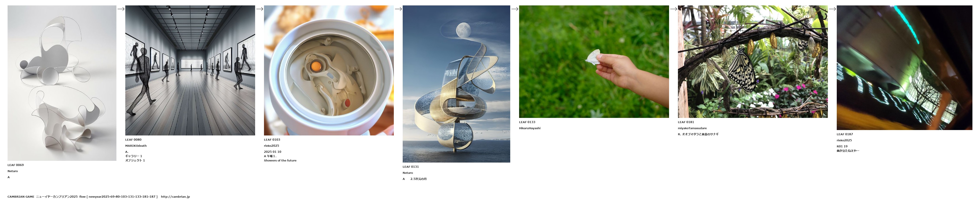Click arrow after the gallery image
Screen dimensions: 980x202
click(x=259, y=9)
